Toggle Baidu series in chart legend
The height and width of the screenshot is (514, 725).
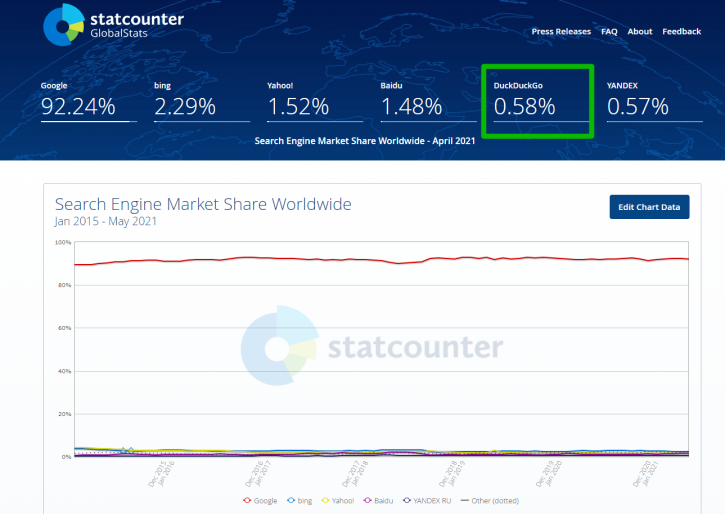pyautogui.click(x=378, y=501)
